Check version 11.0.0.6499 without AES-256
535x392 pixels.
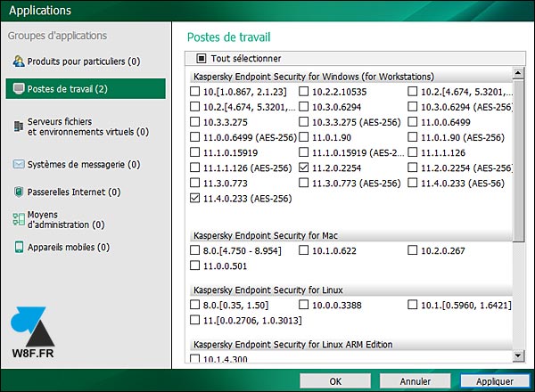click(413, 122)
